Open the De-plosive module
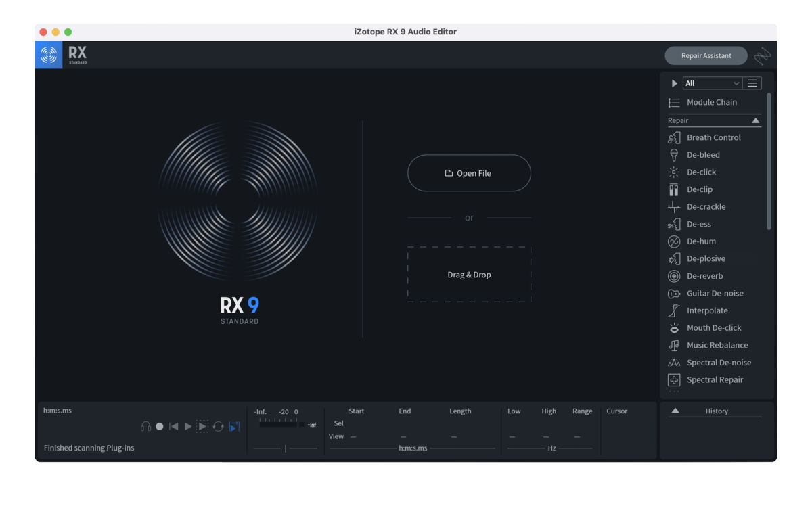 [x=696, y=258]
